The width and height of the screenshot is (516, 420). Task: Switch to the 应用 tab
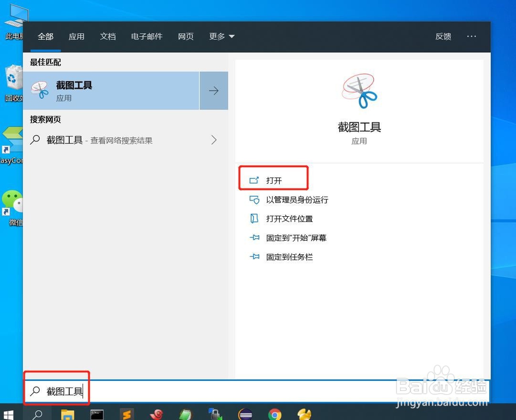tap(76, 36)
